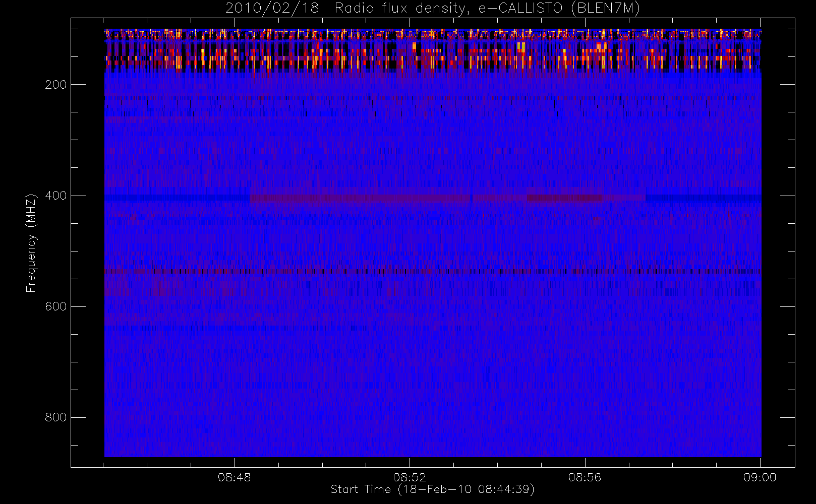The height and width of the screenshot is (504, 816).
Task: Click the 09:00 time tick label
Action: pyautogui.click(x=760, y=477)
